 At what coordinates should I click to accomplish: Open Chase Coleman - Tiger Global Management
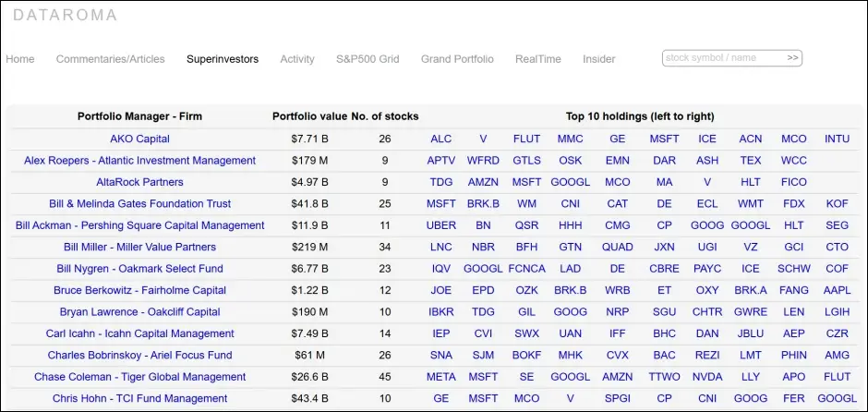click(x=140, y=377)
